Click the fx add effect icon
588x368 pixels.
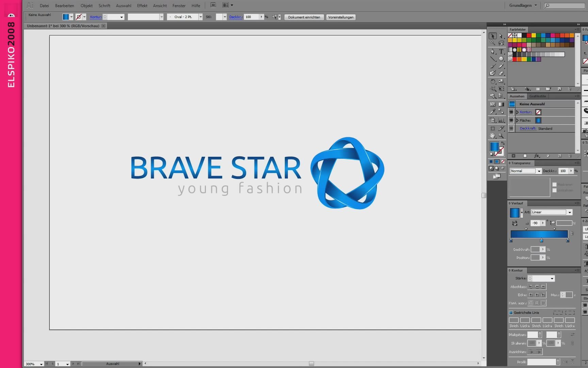[x=537, y=156]
